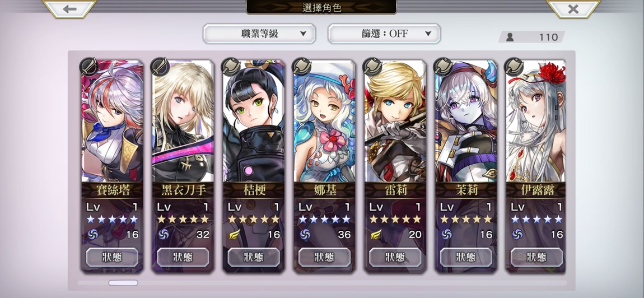Select the 娜基 character portrait
This screenshot has width=644, height=298.
(x=324, y=121)
